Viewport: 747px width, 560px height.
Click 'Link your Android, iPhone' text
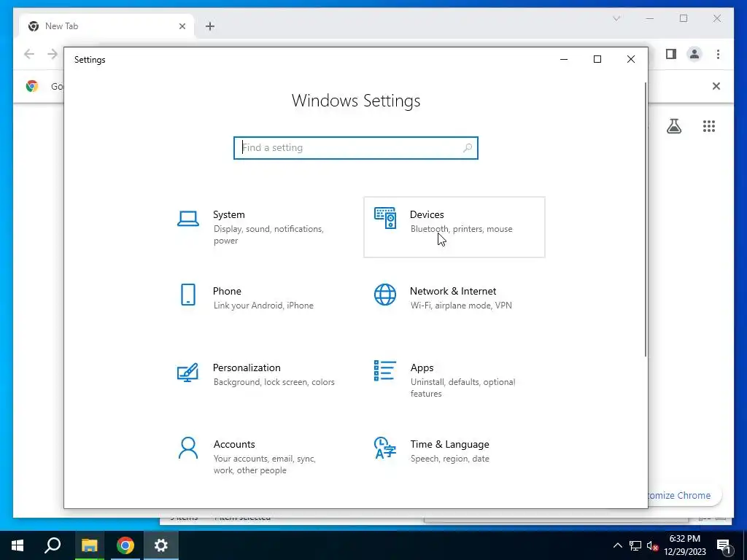[x=263, y=306]
